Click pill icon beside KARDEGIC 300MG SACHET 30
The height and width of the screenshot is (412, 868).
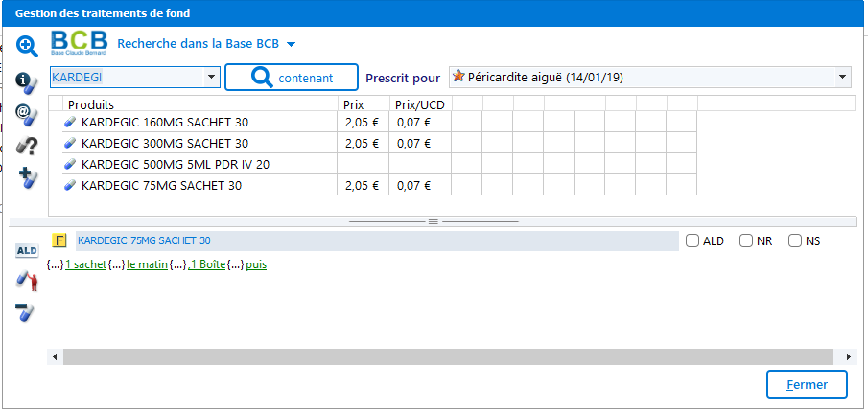click(x=70, y=143)
